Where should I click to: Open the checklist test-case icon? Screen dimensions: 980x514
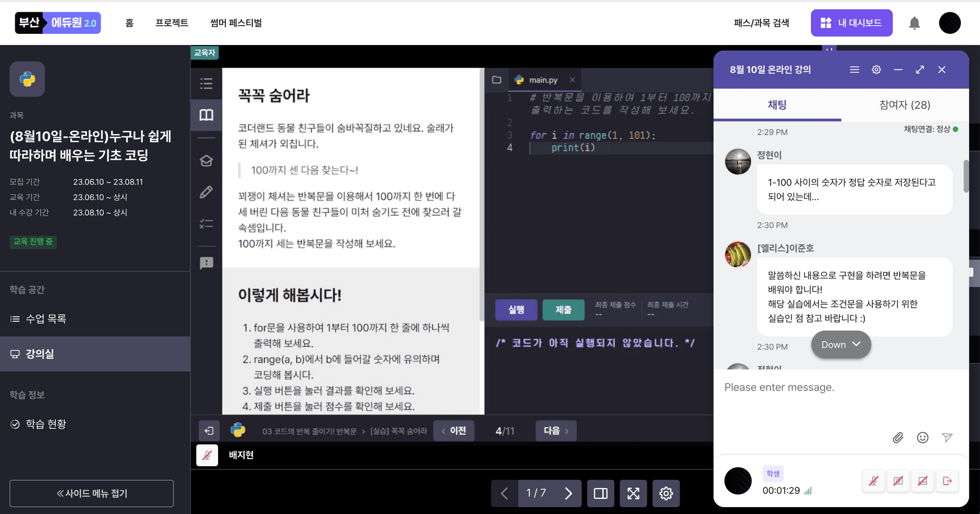[x=206, y=224]
